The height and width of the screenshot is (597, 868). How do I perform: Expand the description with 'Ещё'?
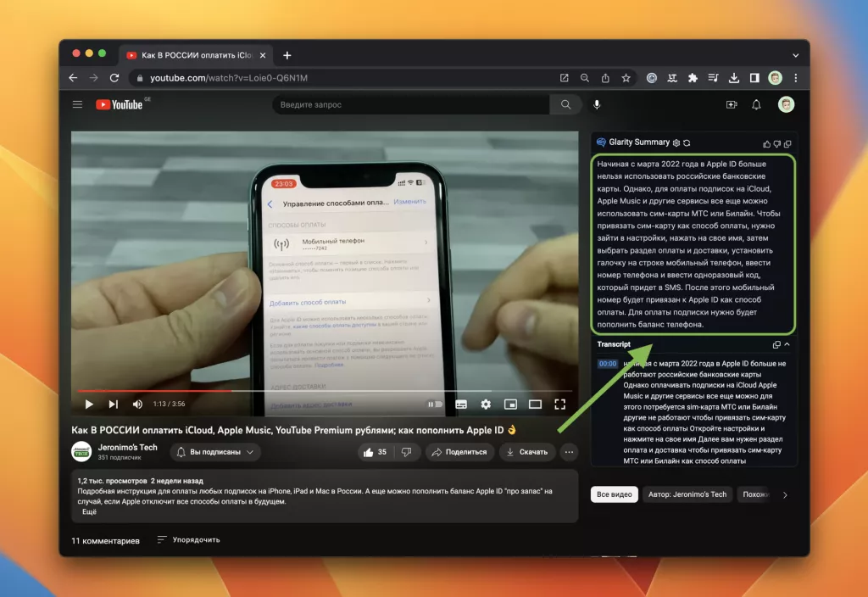pos(89,511)
